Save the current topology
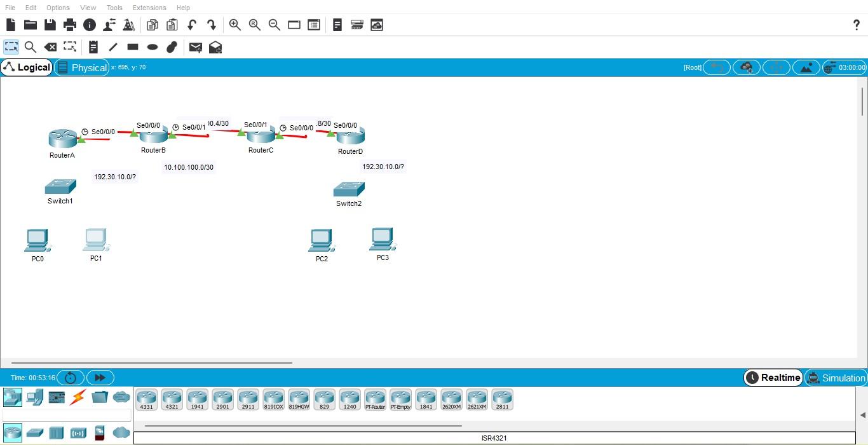The width and height of the screenshot is (868, 445). pyautogui.click(x=50, y=25)
